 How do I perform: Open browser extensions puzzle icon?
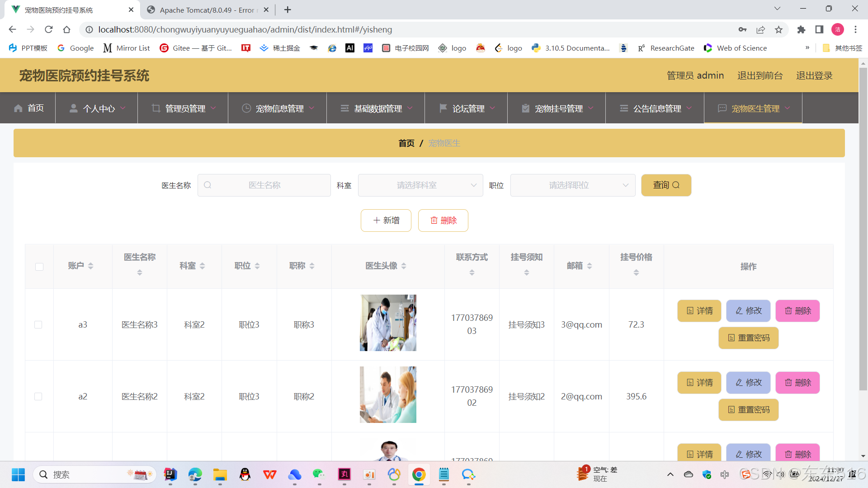point(801,29)
